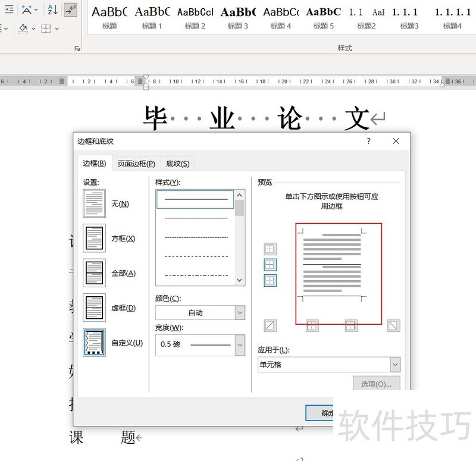Image resolution: width=476 pixels, height=461 pixels.
Task: Click the increase indent icon in ribbon
Action: (x=9, y=10)
